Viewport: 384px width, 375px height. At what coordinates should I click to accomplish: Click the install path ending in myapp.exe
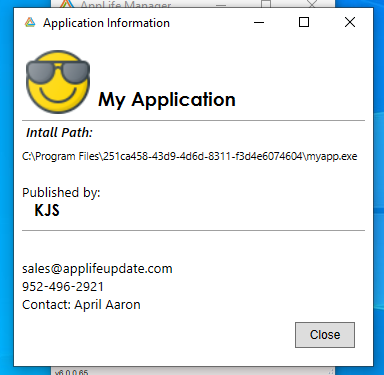coord(190,156)
